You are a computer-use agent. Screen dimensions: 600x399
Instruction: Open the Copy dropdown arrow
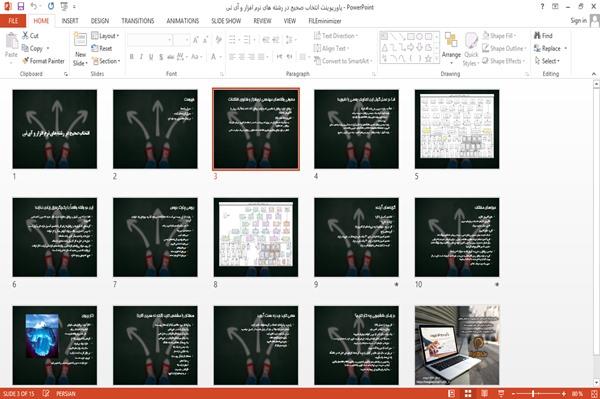[48, 49]
